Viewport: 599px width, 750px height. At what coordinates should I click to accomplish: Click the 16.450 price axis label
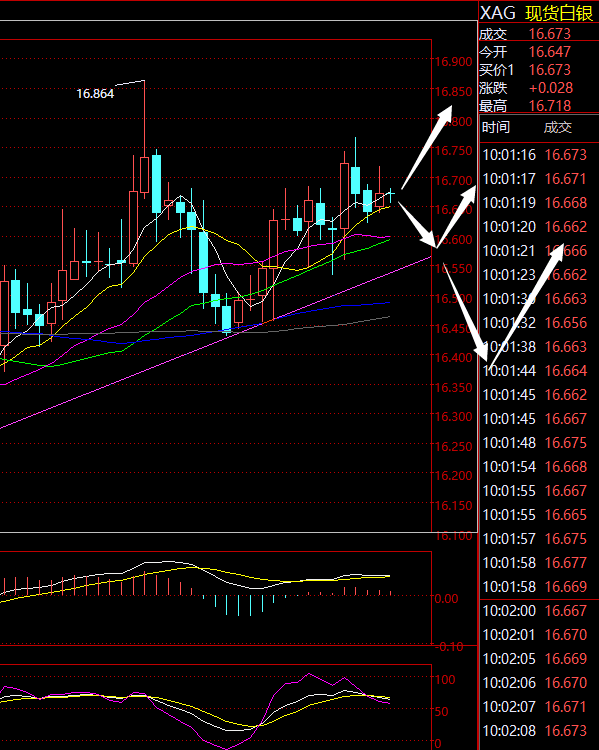pyautogui.click(x=453, y=328)
